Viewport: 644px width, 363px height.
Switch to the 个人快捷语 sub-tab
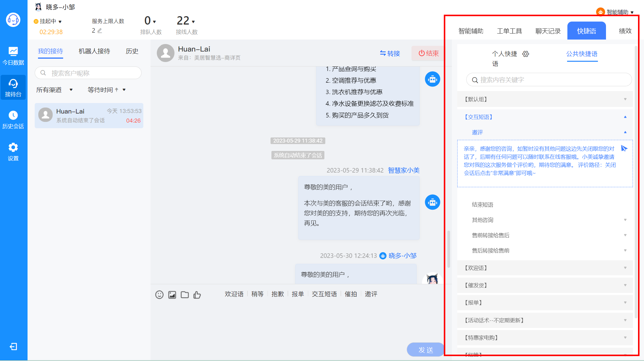(505, 58)
